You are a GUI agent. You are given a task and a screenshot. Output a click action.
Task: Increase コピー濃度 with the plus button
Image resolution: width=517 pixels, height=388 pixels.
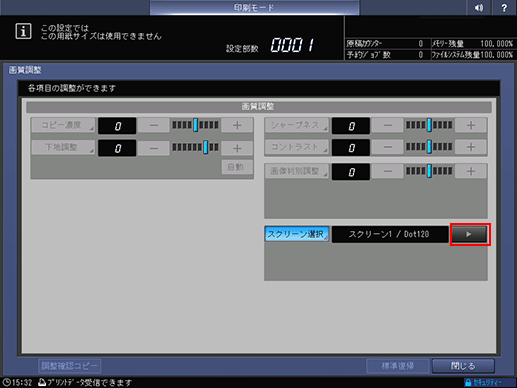pos(237,125)
